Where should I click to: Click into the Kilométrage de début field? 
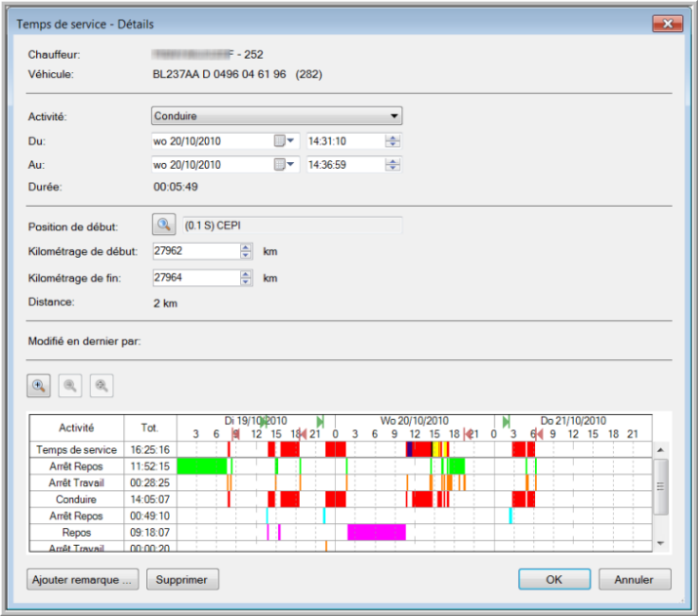click(194, 251)
